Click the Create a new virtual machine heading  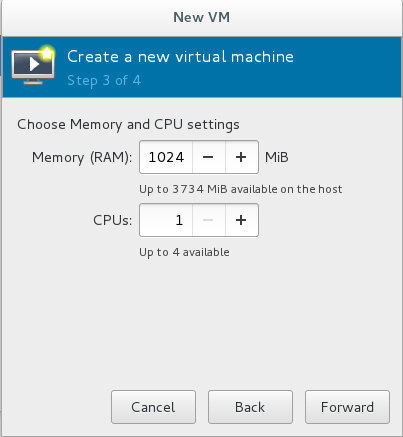click(x=180, y=57)
